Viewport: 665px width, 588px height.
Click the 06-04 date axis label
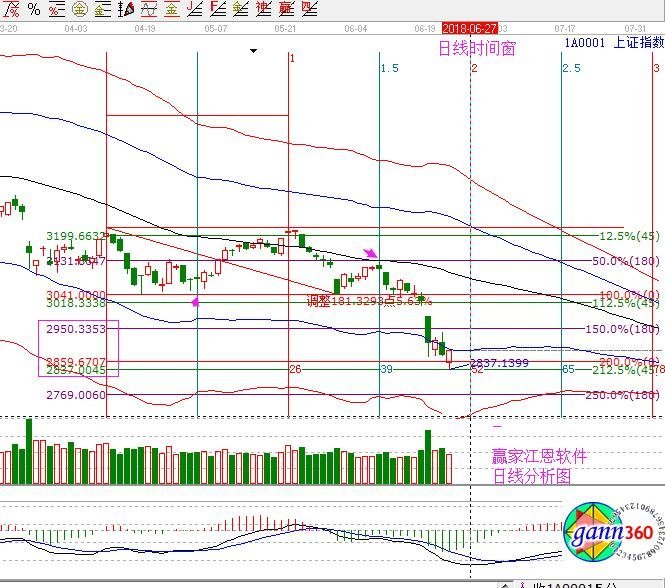coord(355,29)
